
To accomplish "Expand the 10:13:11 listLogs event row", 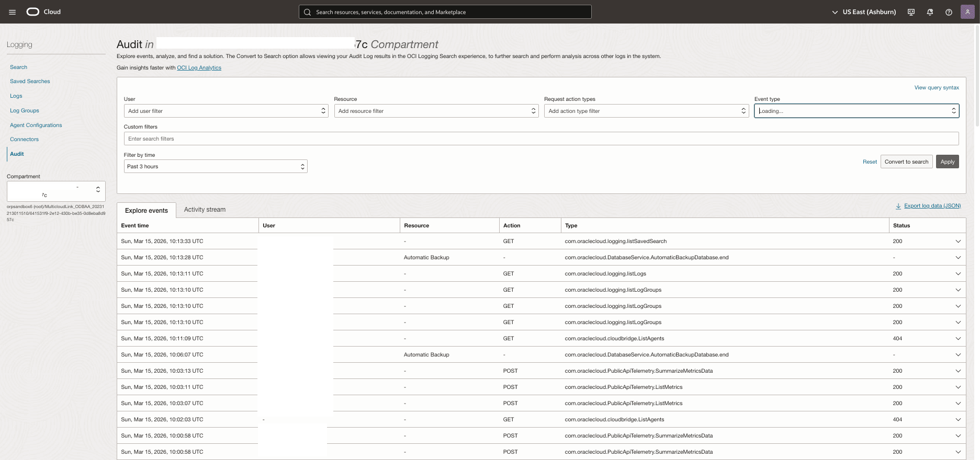I will 958,274.
